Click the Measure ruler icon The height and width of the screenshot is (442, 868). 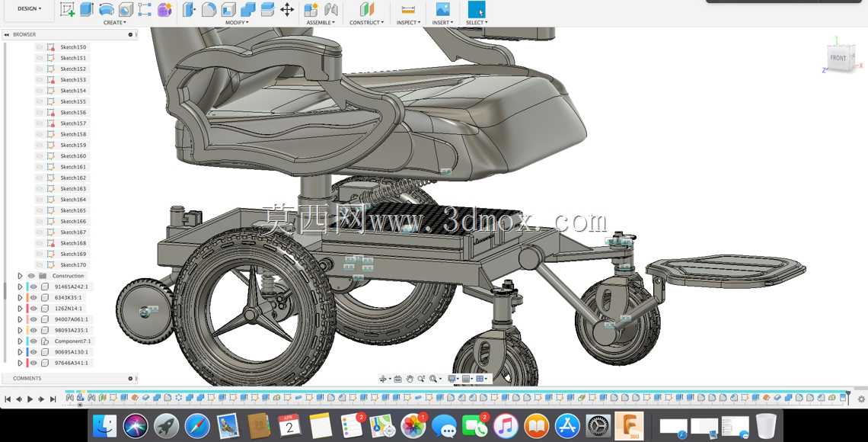coord(408,9)
